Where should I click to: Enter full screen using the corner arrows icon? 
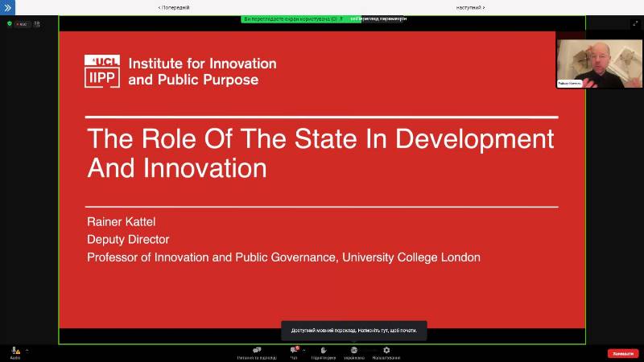point(635,24)
